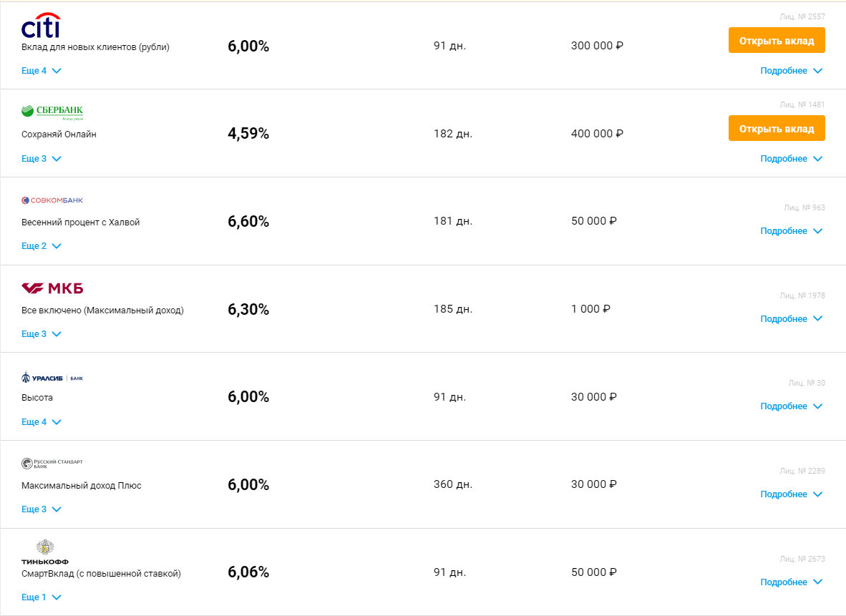Expand Еще 1 under Tinkoff

coord(41,597)
